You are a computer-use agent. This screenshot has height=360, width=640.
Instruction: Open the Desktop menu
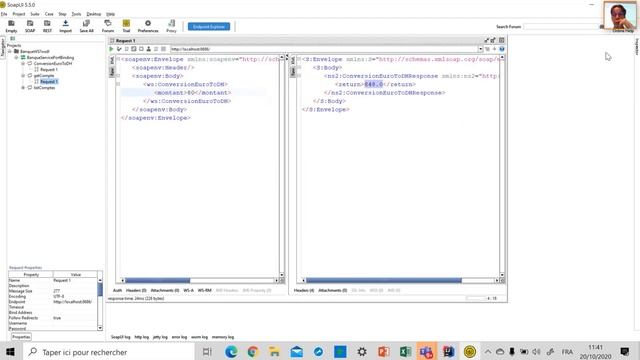[93, 14]
